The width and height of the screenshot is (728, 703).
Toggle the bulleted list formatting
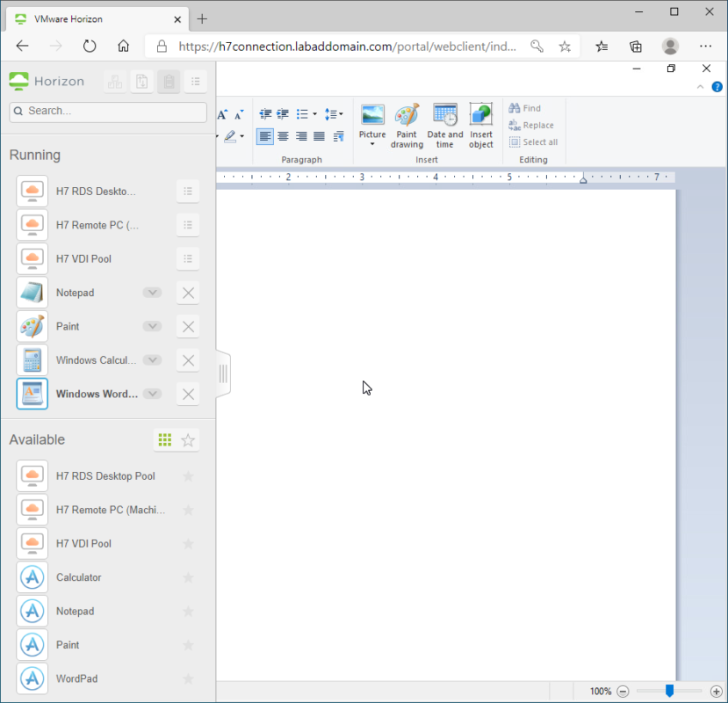[x=301, y=113]
